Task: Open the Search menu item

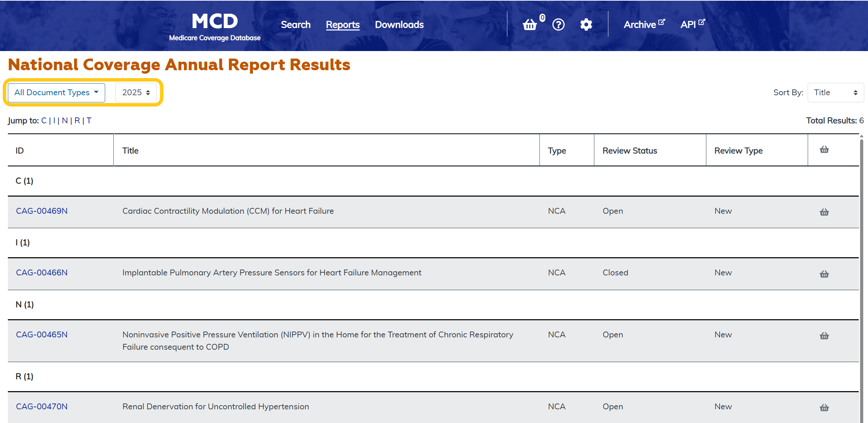Action: 296,25
